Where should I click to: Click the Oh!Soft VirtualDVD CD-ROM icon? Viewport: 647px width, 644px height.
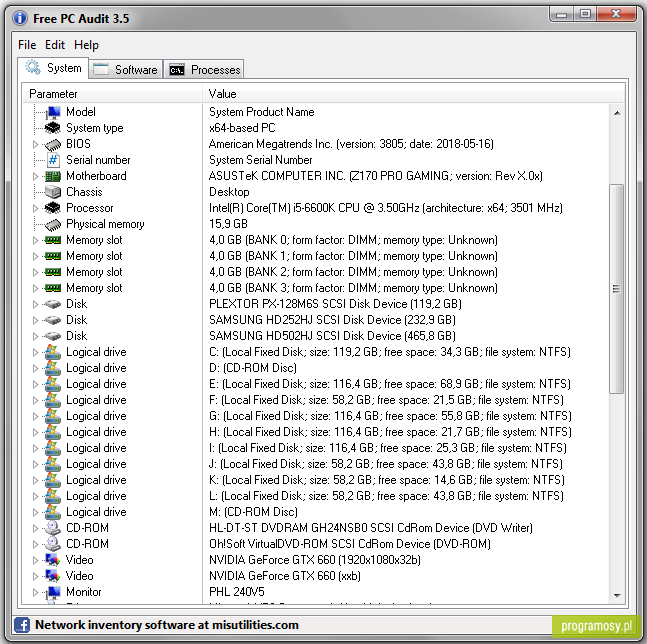point(53,544)
